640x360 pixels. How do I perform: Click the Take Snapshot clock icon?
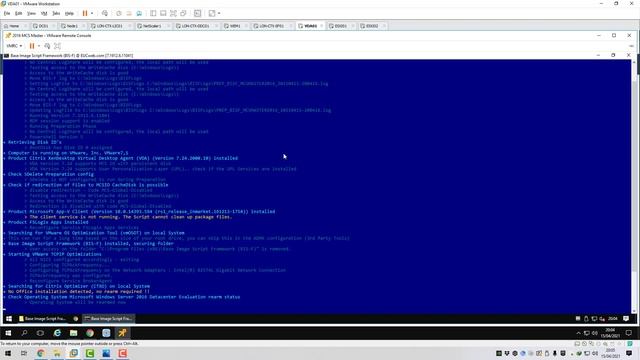click(x=119, y=13)
